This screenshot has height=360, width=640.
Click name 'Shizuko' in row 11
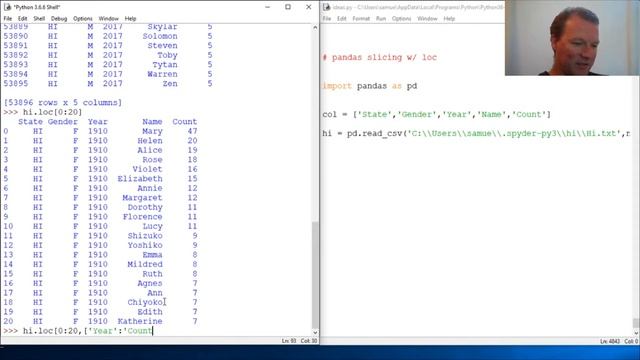pyautogui.click(x=145, y=236)
